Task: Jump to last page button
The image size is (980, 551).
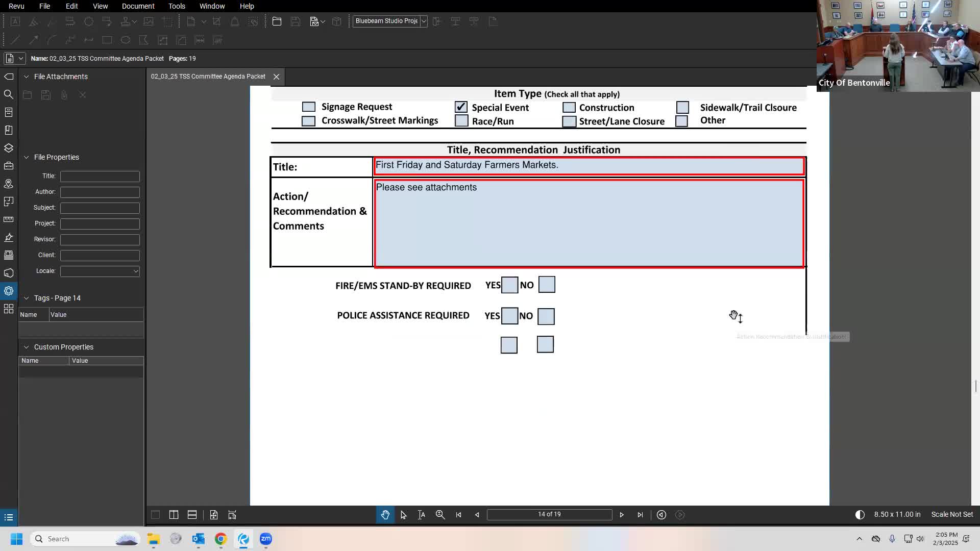Action: (640, 515)
